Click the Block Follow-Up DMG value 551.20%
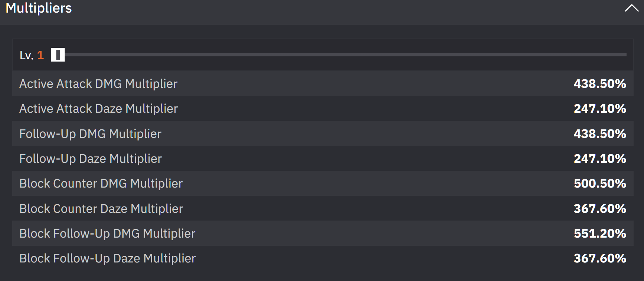 tap(600, 234)
